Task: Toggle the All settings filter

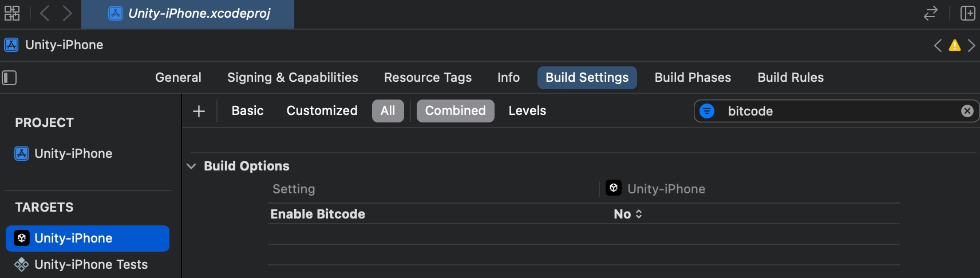Action: click(388, 111)
